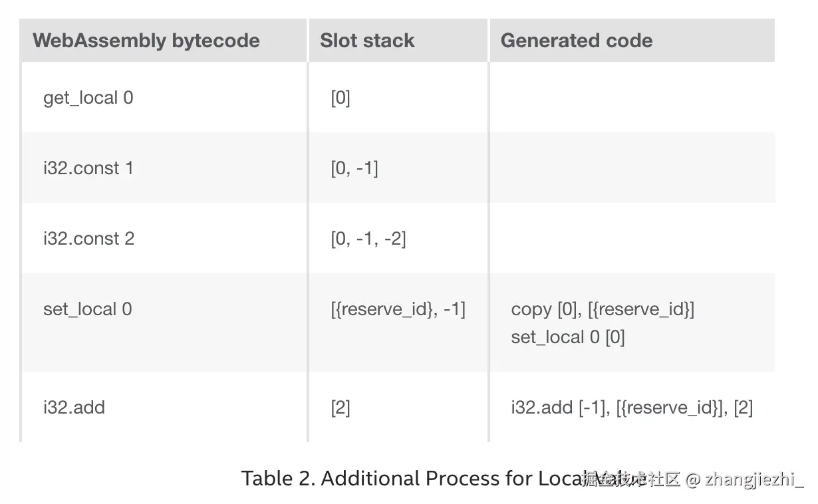Click the Generated code column header

pos(632,41)
